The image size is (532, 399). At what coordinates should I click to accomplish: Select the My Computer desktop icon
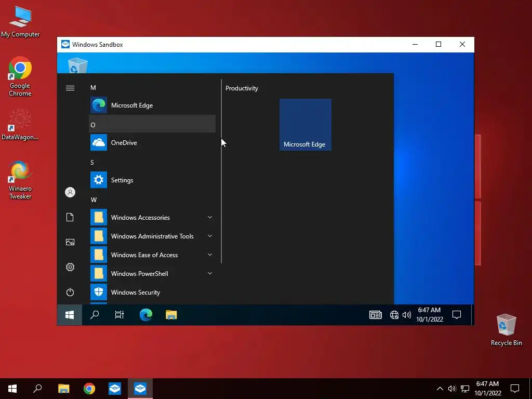pos(20,22)
